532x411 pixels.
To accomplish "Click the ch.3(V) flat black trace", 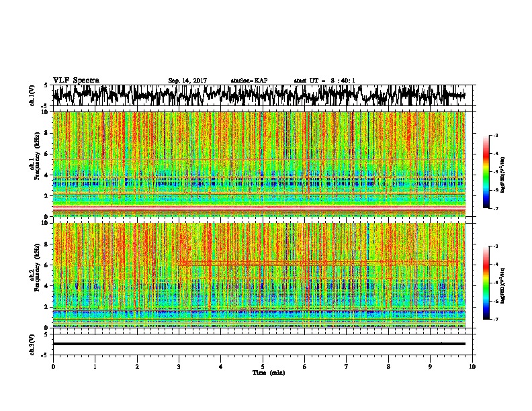I will pyautogui.click(x=259, y=344).
